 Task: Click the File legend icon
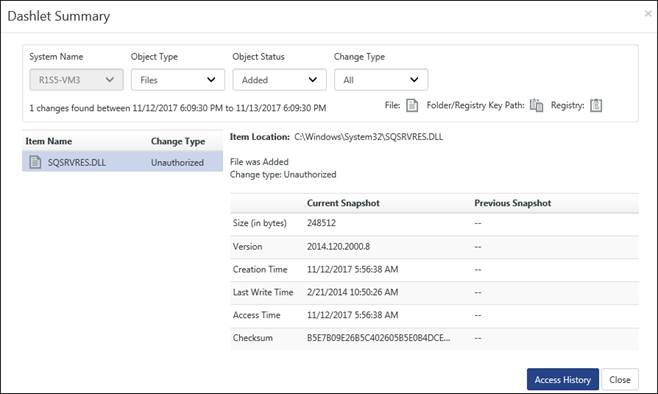point(412,105)
